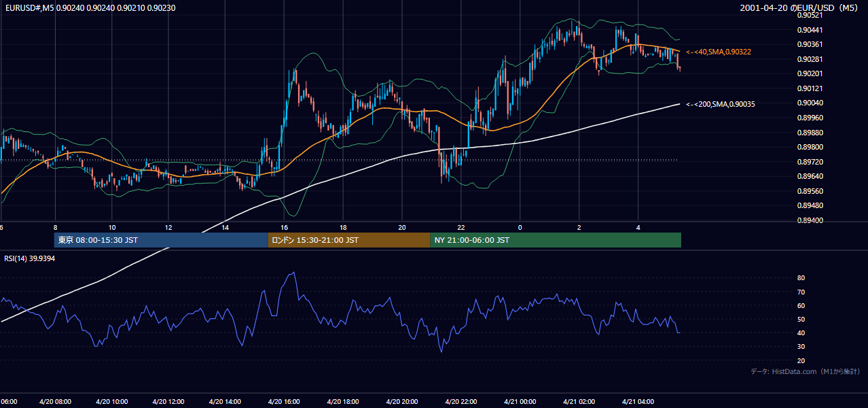The width and height of the screenshot is (868, 408).
Task: Click the 4/21 02:00 bottom date label
Action: (x=578, y=402)
